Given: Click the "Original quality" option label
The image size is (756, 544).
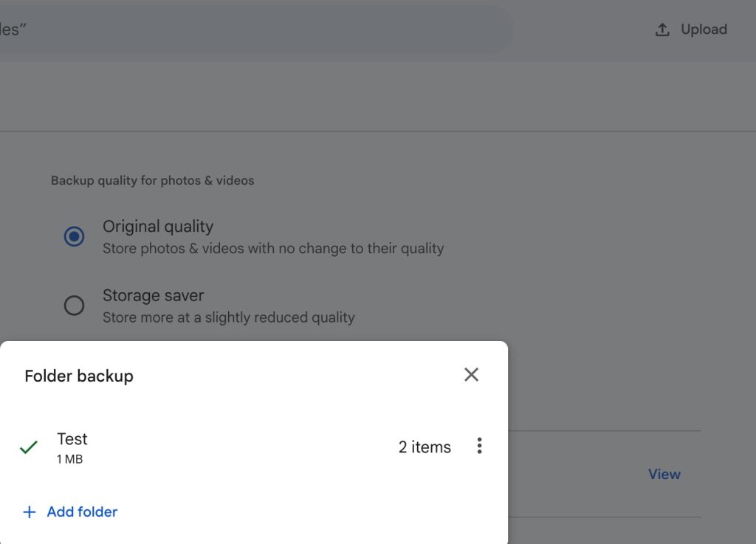Looking at the screenshot, I should [158, 227].
